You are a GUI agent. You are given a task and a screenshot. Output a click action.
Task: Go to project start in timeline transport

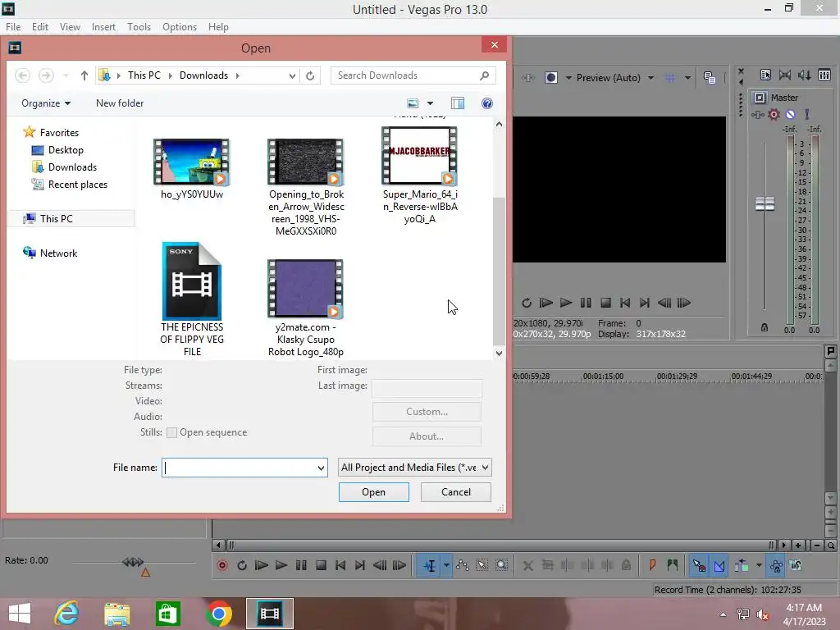[340, 565]
